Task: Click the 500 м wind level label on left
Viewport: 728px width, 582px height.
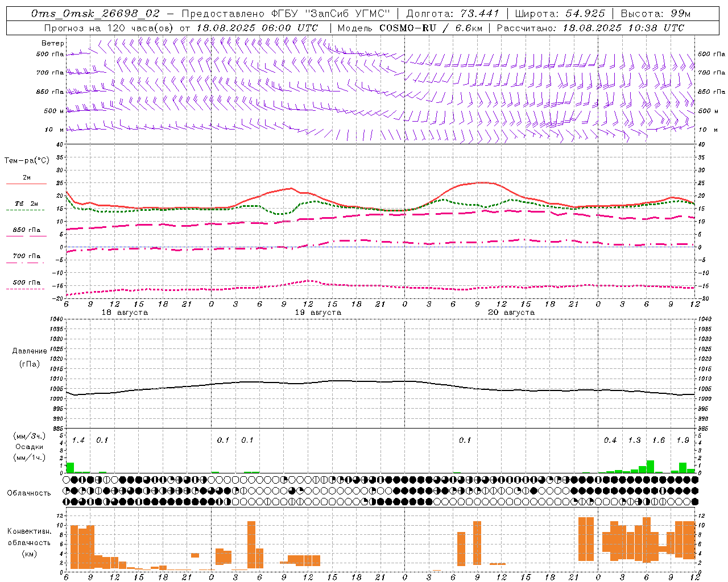Action: pyautogui.click(x=54, y=111)
